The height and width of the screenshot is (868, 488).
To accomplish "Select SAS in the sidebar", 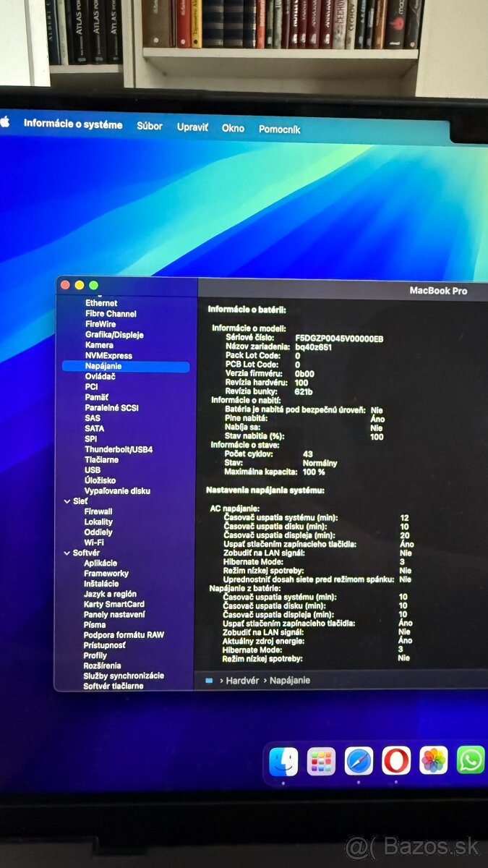I will point(93,418).
